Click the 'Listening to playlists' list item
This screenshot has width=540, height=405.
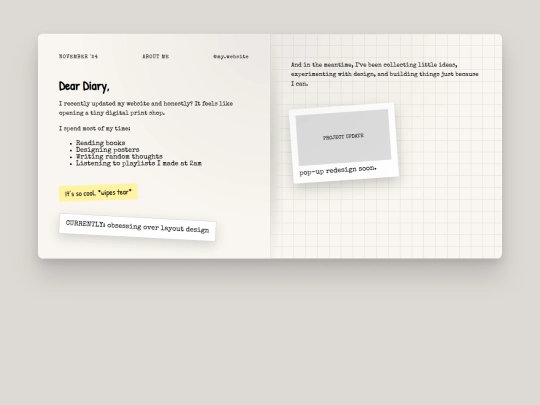139,163
